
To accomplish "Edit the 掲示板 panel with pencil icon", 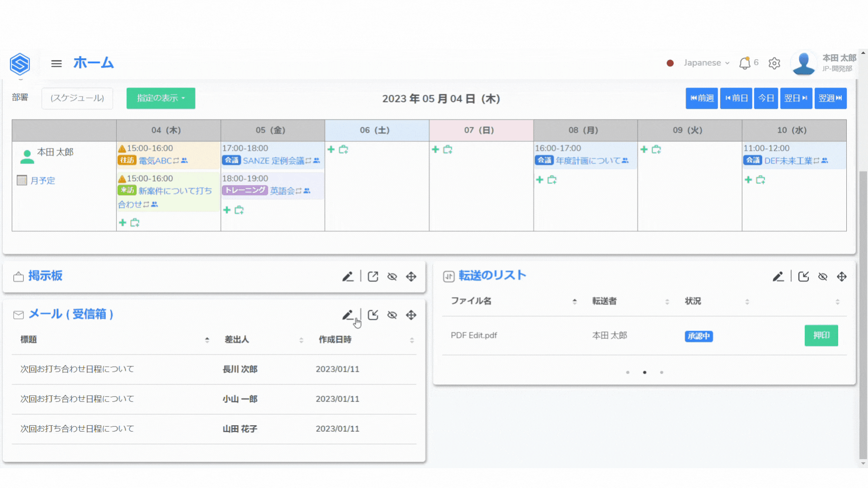I will (347, 277).
